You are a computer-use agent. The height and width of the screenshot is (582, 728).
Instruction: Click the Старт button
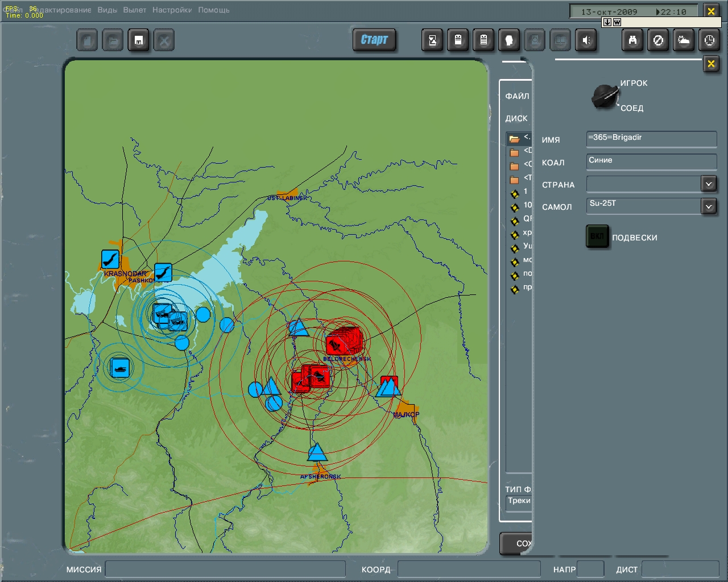pyautogui.click(x=374, y=40)
